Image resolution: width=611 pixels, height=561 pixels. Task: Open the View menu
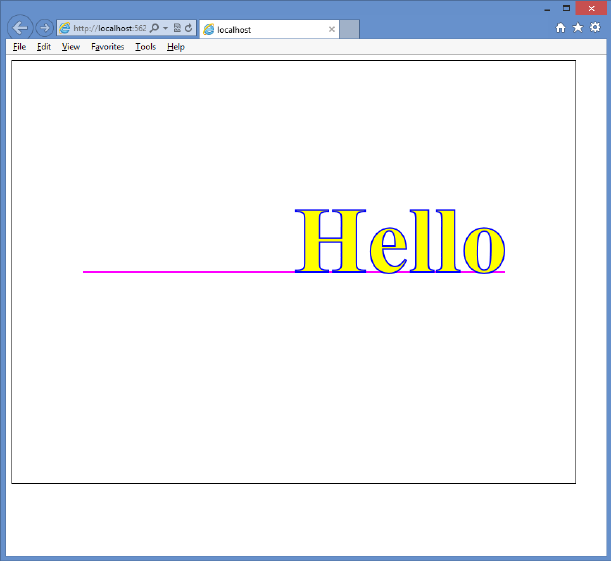pyautogui.click(x=71, y=47)
